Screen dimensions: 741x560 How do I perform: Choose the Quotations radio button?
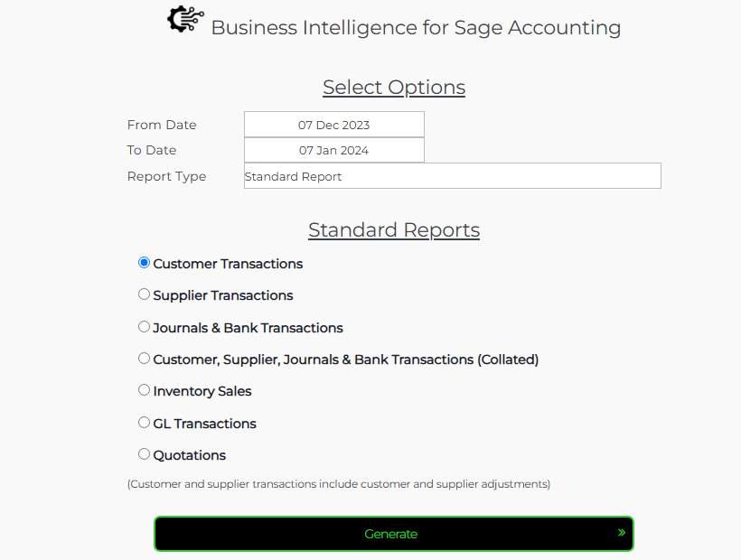144,454
